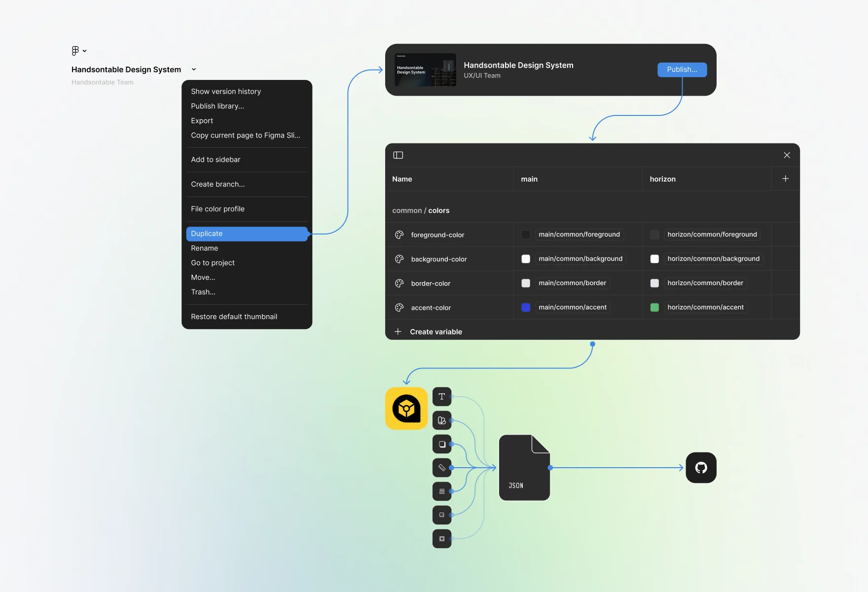868x592 pixels.
Task: Click Create variable at table bottom
Action: point(428,332)
